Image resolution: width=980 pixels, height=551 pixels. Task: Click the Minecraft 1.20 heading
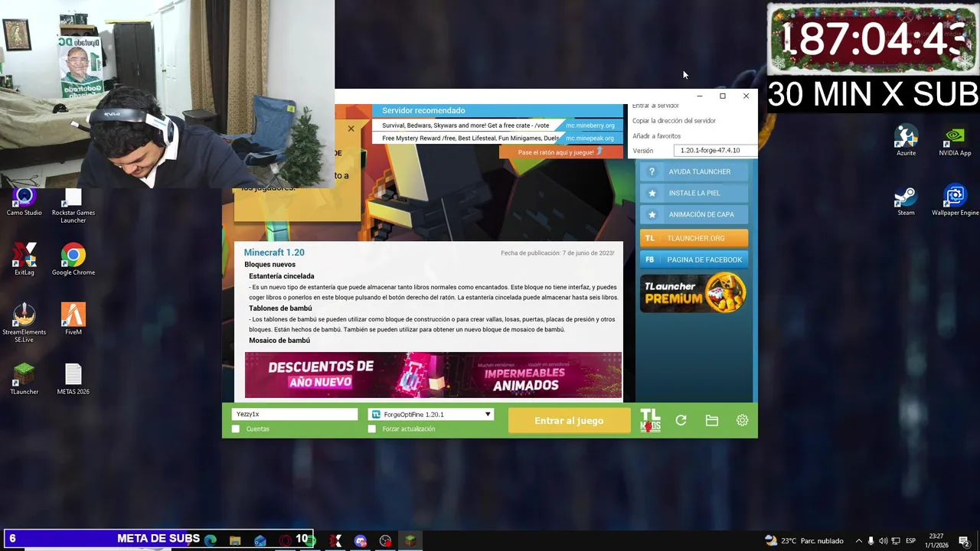pyautogui.click(x=274, y=253)
